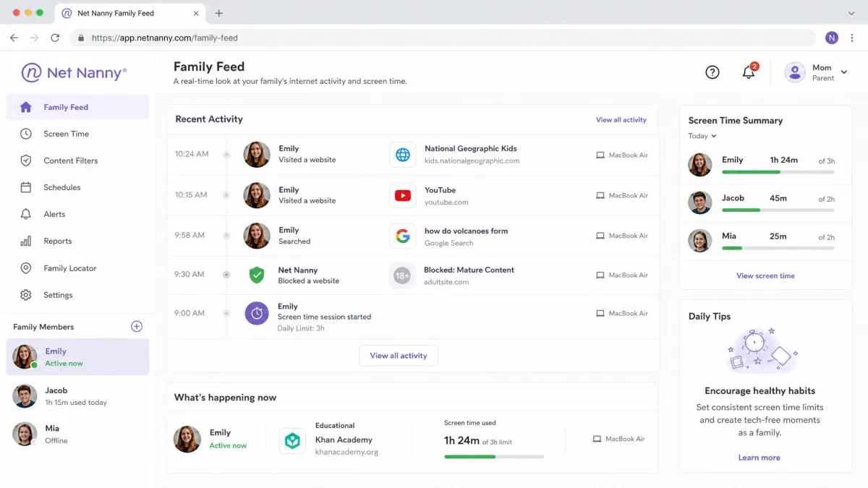This screenshot has width=868, height=488.
Task: Open Family Feed in the sidebar
Action: (x=77, y=107)
